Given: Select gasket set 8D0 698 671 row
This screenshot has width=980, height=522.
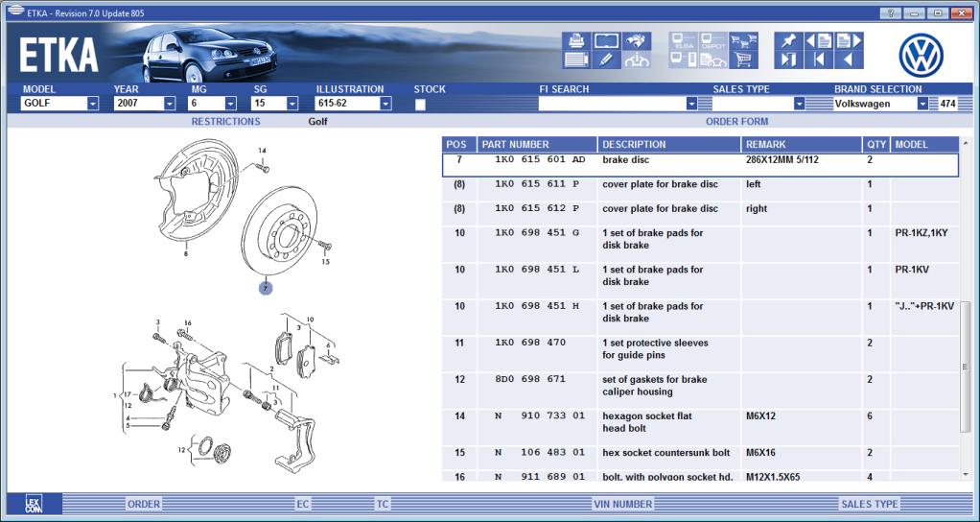Looking at the screenshot, I should 700,391.
